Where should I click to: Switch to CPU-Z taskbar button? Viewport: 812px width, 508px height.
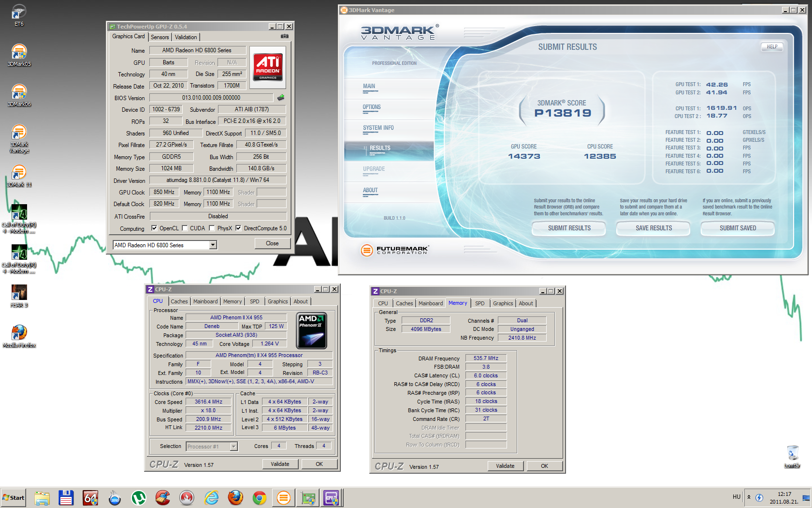click(x=332, y=498)
